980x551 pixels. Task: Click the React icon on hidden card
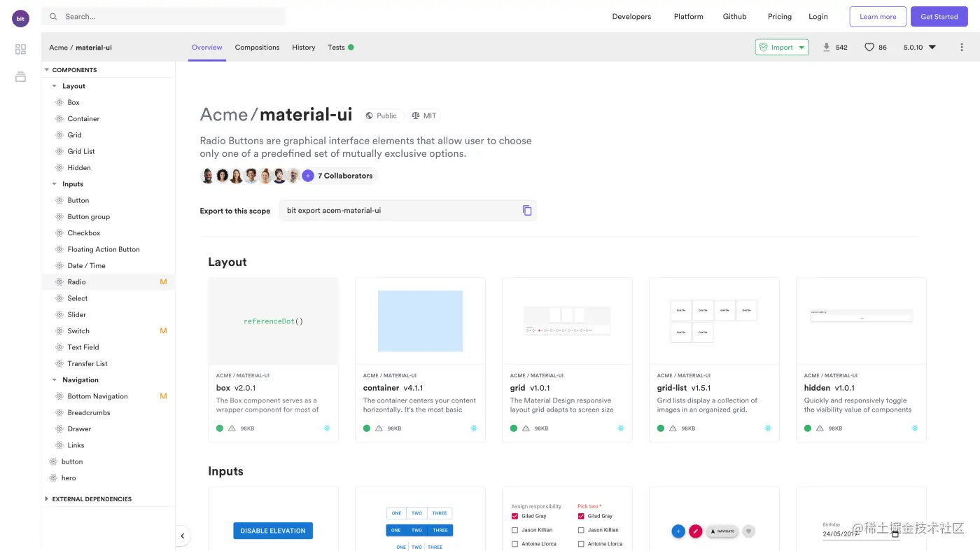point(915,428)
